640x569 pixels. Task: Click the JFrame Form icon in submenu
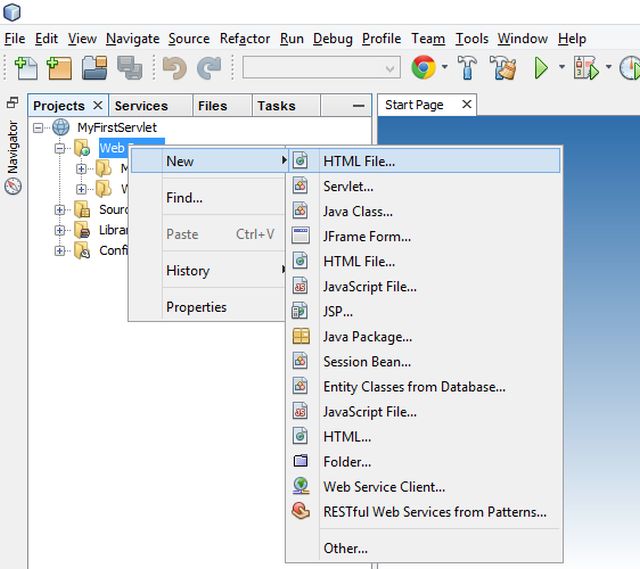[301, 236]
